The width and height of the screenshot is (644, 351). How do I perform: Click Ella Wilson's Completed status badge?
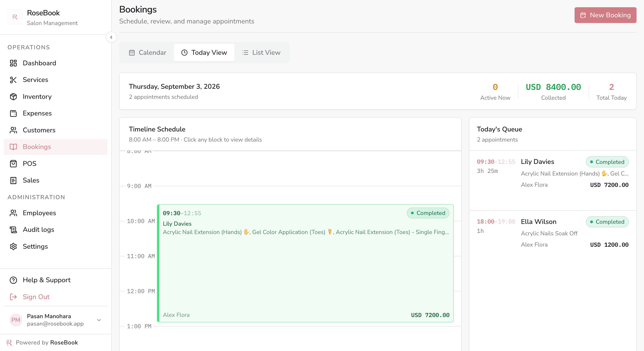pos(607,222)
